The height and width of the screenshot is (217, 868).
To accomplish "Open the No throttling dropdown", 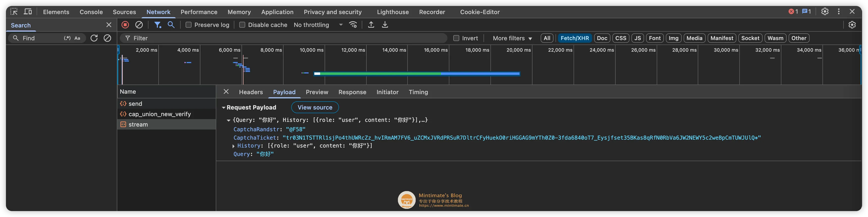I will click(318, 25).
